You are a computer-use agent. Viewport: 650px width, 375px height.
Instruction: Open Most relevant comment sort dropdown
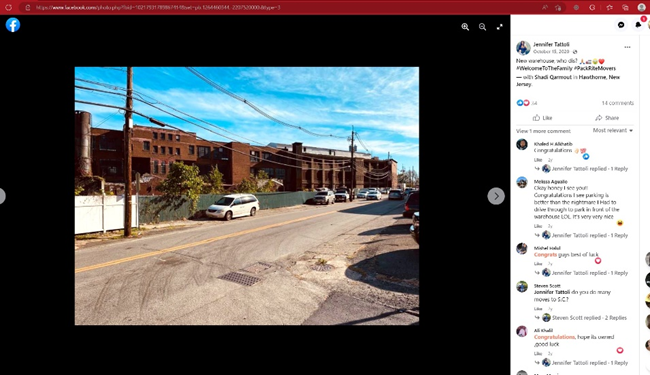pyautogui.click(x=613, y=130)
